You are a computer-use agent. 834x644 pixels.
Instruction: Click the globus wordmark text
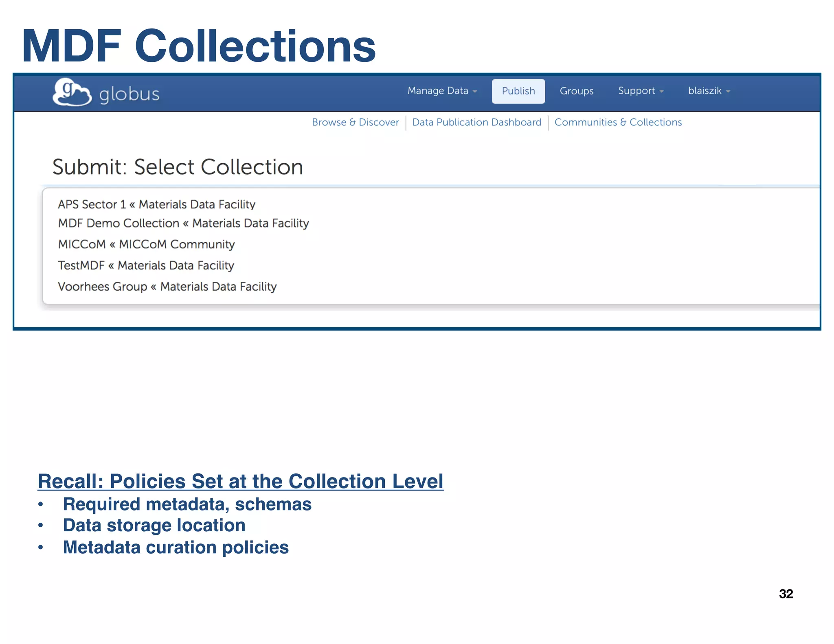tap(129, 94)
